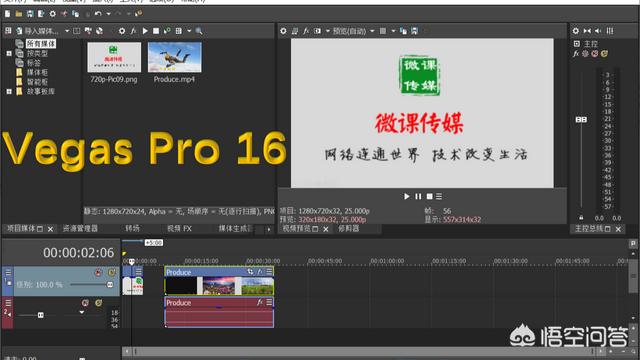
Task: Switch to the 资源管理器 tab
Action: tap(80, 229)
